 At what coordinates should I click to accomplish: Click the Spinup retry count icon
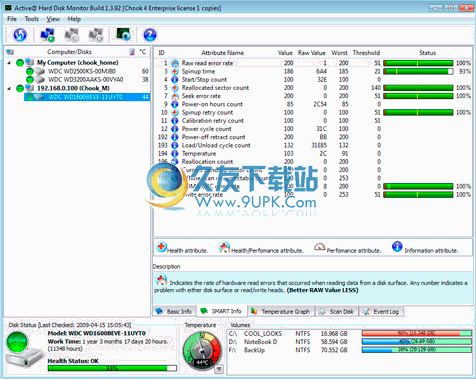point(175,112)
